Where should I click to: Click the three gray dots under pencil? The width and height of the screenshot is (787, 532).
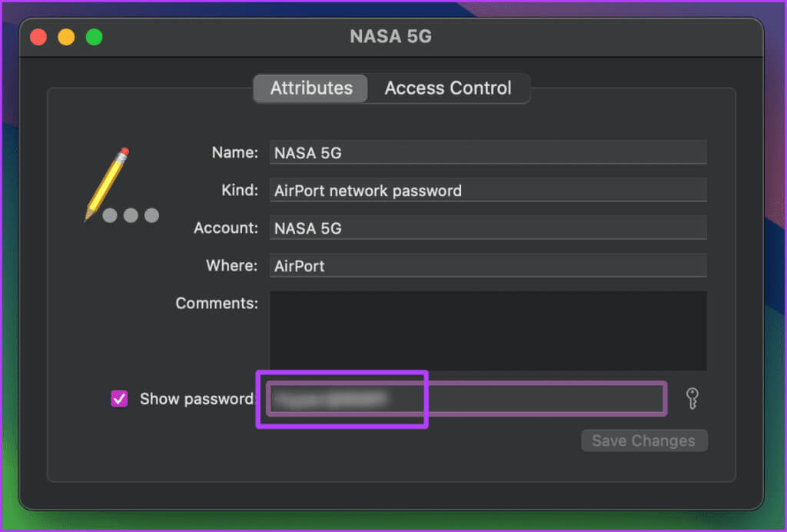(131, 215)
